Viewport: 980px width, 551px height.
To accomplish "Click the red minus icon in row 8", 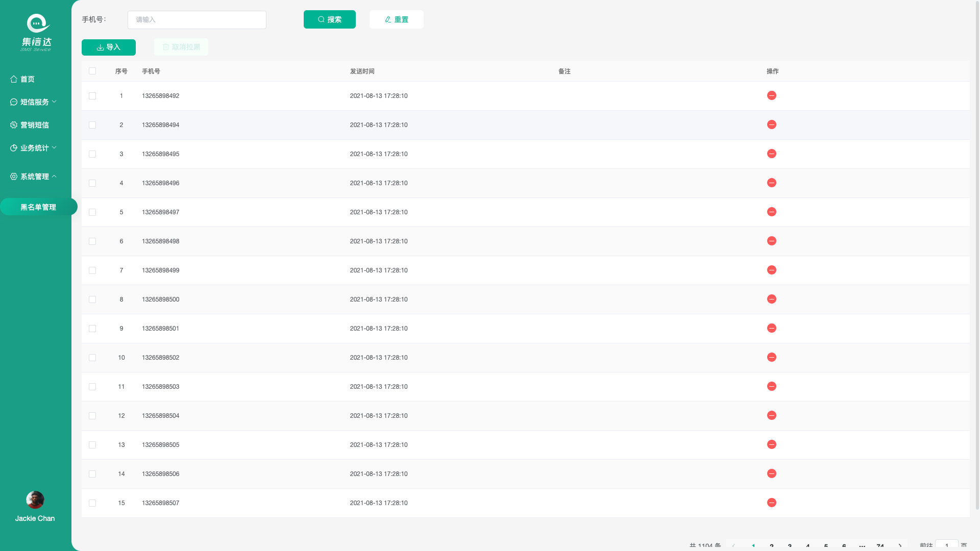I will (771, 299).
